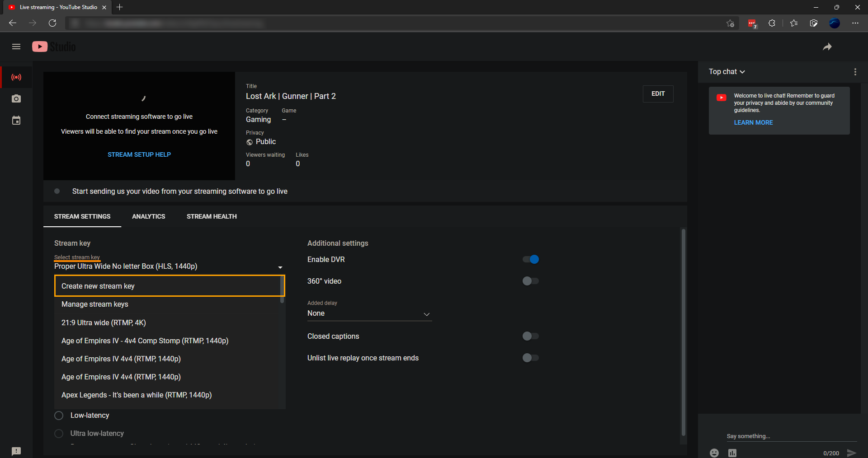This screenshot has height=458, width=868.
Task: Open the emoji picker in chat
Action: [x=714, y=453]
